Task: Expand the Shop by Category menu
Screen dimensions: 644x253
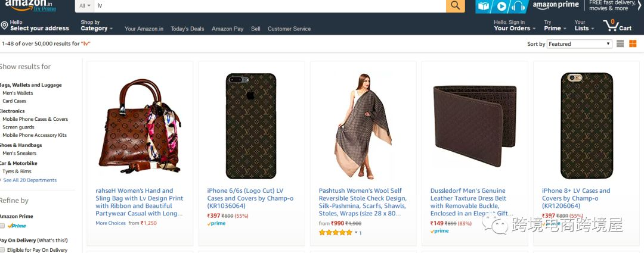Action: click(97, 26)
